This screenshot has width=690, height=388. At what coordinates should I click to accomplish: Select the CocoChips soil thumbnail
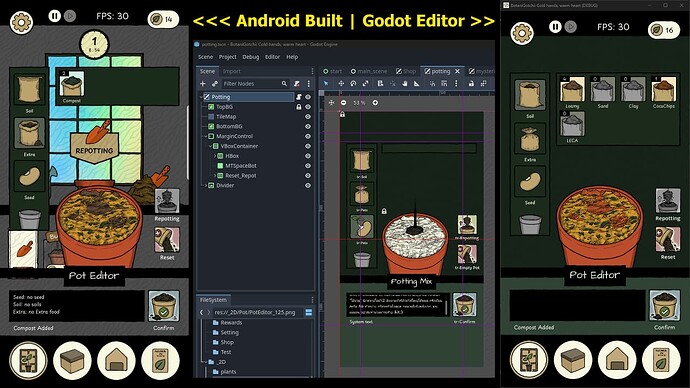tap(664, 89)
